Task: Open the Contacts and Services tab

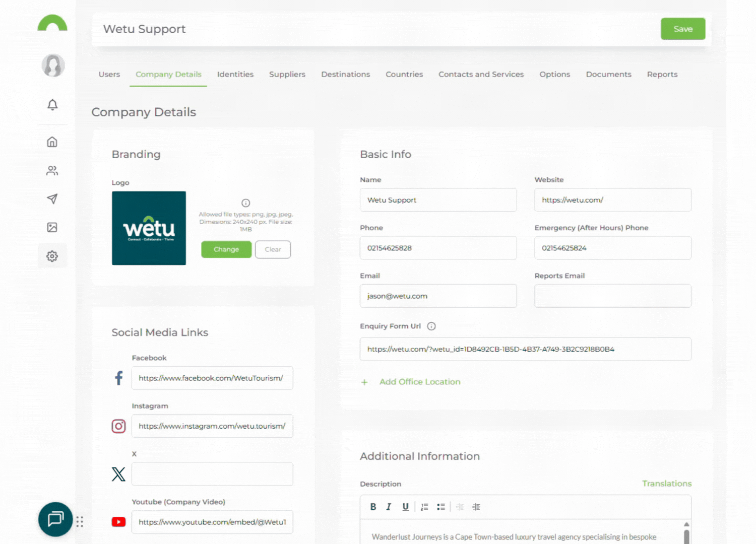Action: point(481,75)
